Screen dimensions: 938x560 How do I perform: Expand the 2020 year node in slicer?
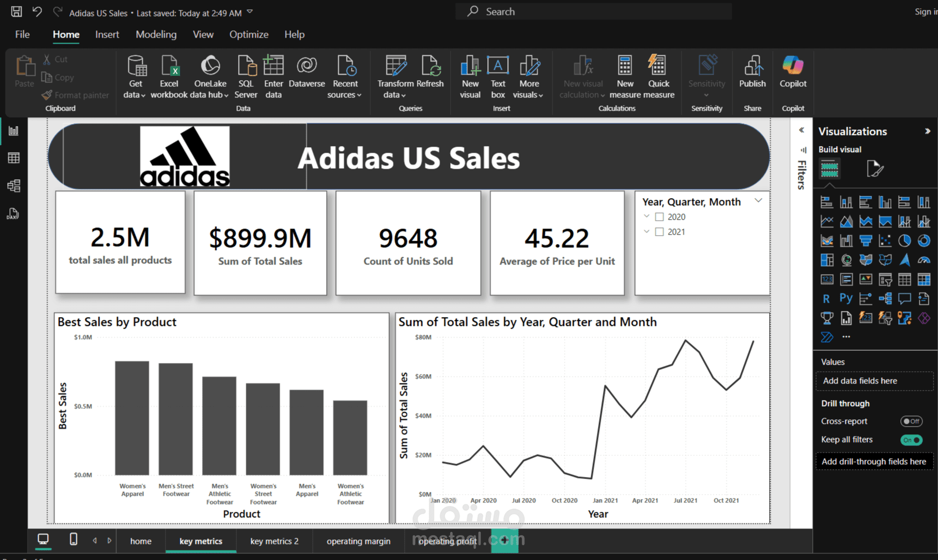tap(646, 216)
